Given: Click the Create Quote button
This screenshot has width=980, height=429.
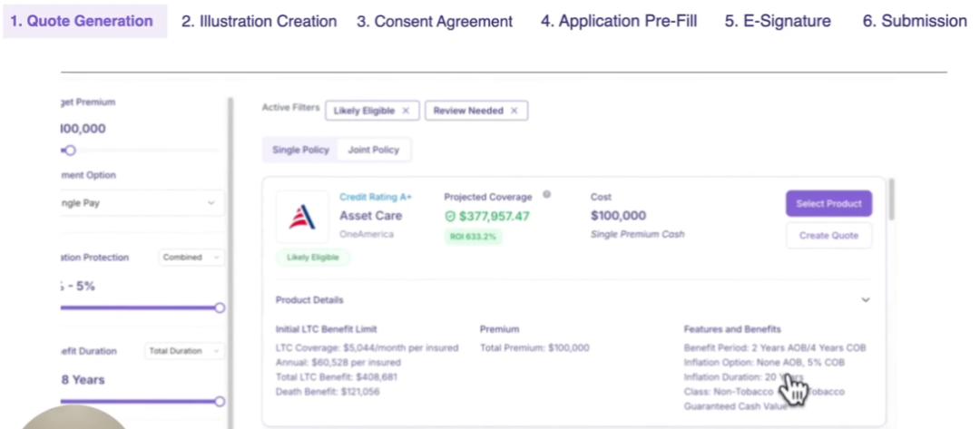Looking at the screenshot, I should (x=828, y=236).
